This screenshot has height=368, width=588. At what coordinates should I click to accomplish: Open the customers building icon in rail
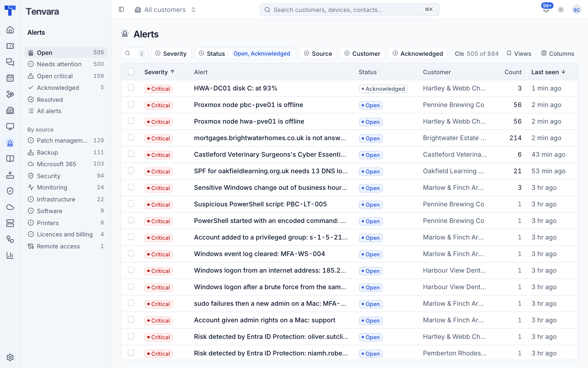(x=10, y=110)
